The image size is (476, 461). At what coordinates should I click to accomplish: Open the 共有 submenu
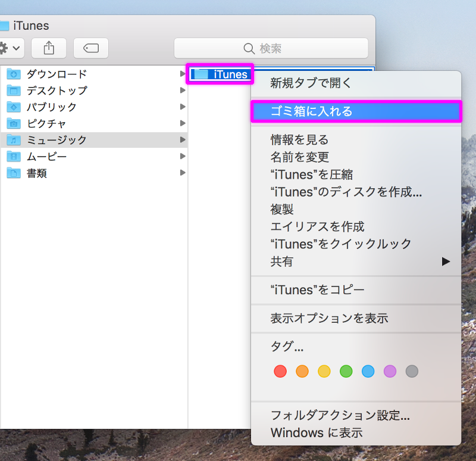(x=356, y=261)
